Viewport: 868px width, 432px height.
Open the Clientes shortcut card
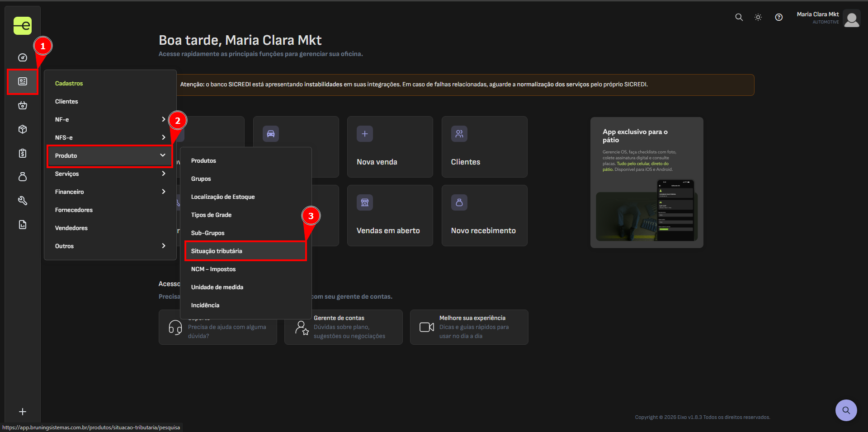pyautogui.click(x=485, y=147)
